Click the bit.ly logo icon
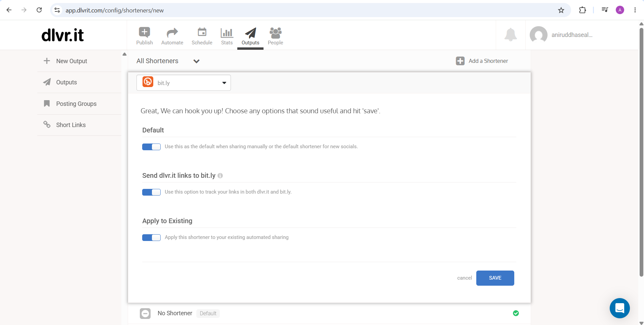The width and height of the screenshot is (644, 325). 148,82
